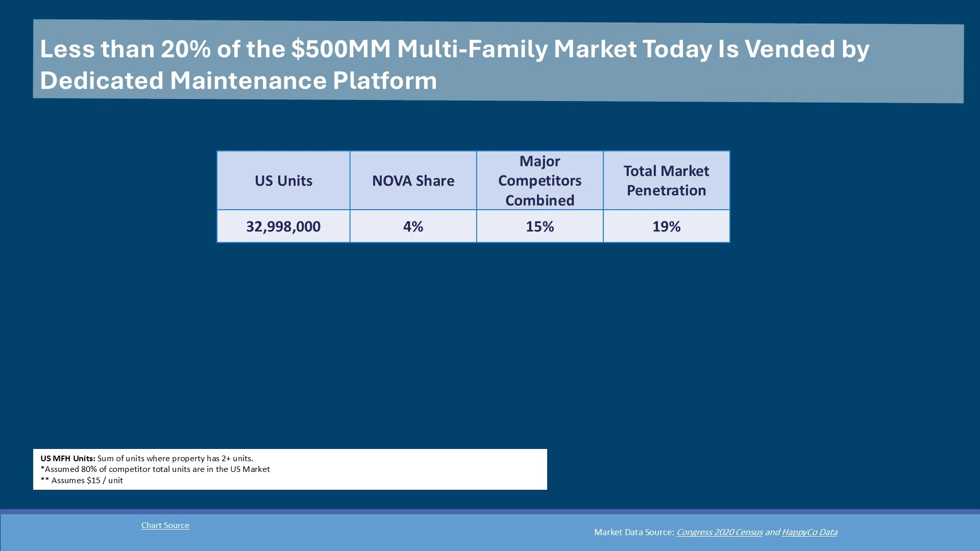Image resolution: width=980 pixels, height=551 pixels.
Task: Click the 32,998,000 table cell
Action: click(x=283, y=227)
